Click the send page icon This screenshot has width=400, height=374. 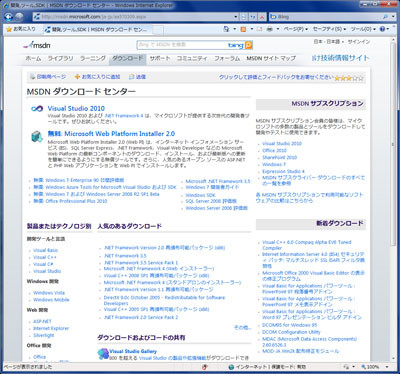click(132, 77)
